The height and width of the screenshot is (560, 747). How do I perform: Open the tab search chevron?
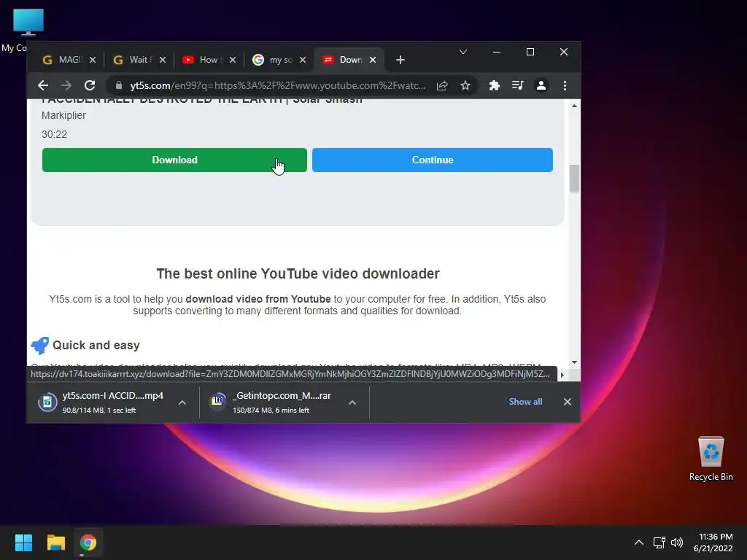coord(463,52)
